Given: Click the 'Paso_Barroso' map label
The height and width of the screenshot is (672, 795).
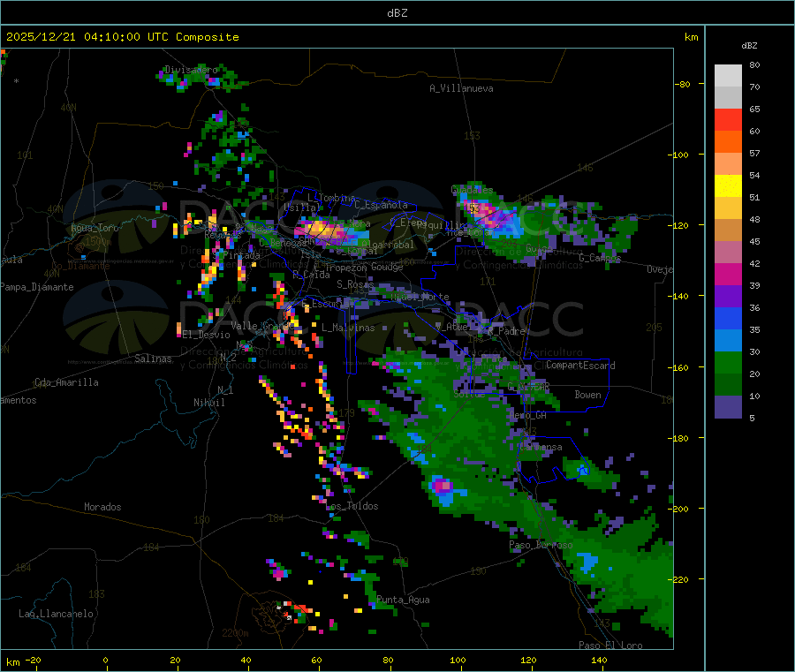Looking at the screenshot, I should (x=541, y=545).
